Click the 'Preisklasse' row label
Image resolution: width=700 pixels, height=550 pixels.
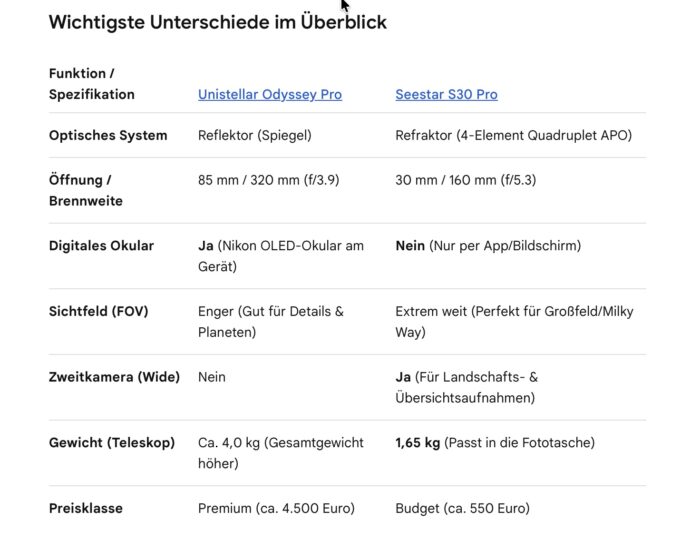click(86, 508)
